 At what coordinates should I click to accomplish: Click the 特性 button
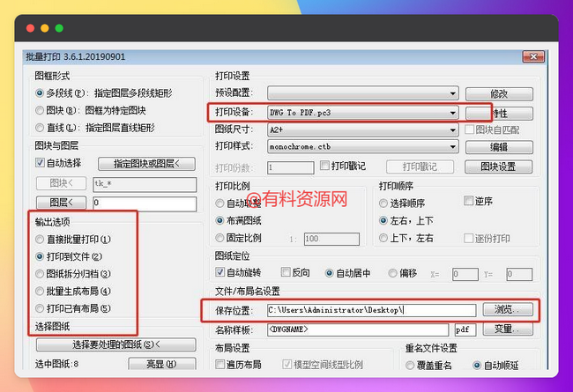[x=499, y=114]
